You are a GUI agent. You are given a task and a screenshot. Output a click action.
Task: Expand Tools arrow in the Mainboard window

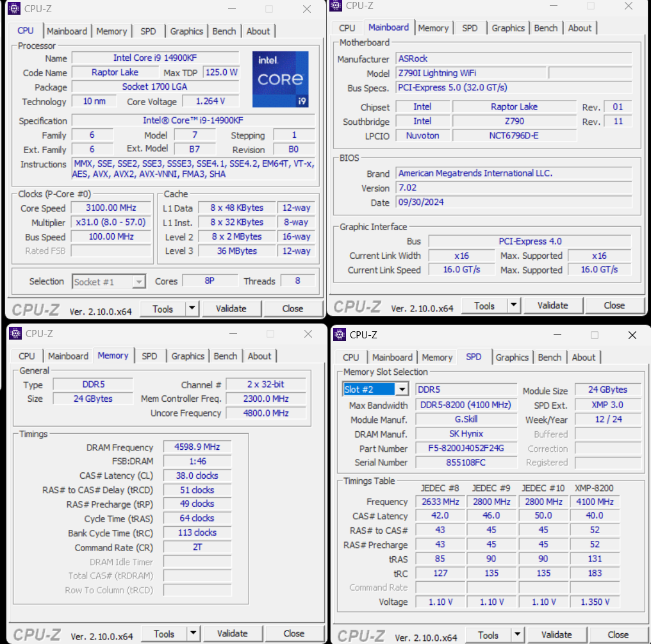[514, 305]
